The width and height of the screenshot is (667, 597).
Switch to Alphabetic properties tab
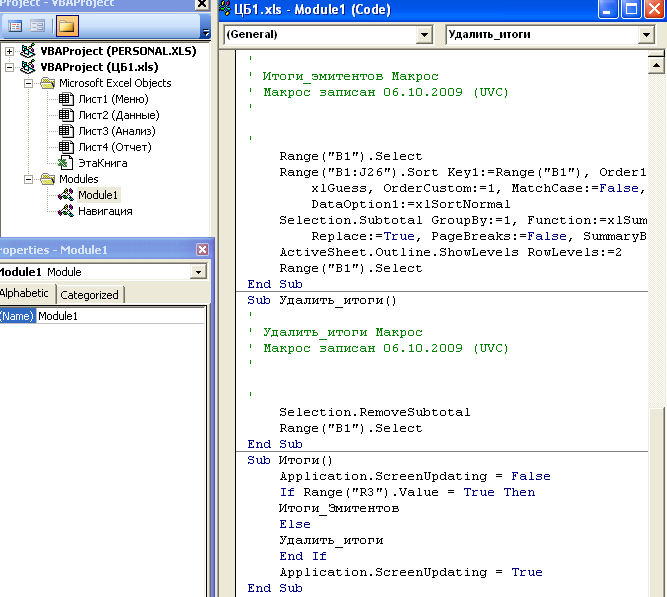point(25,293)
